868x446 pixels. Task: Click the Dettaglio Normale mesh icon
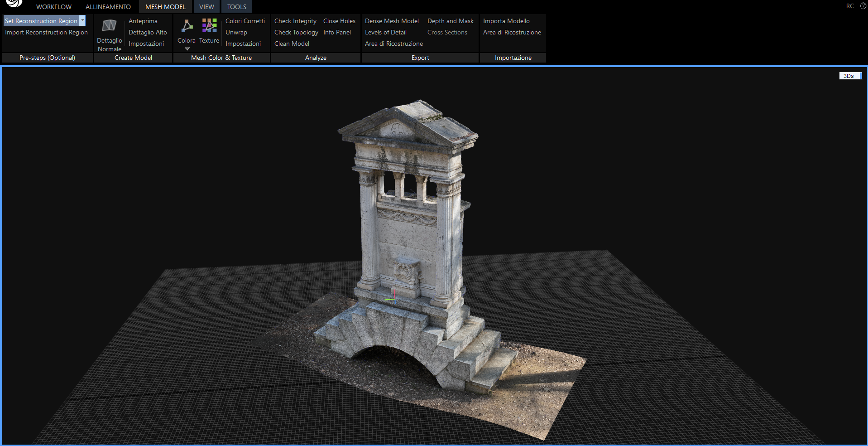109,26
